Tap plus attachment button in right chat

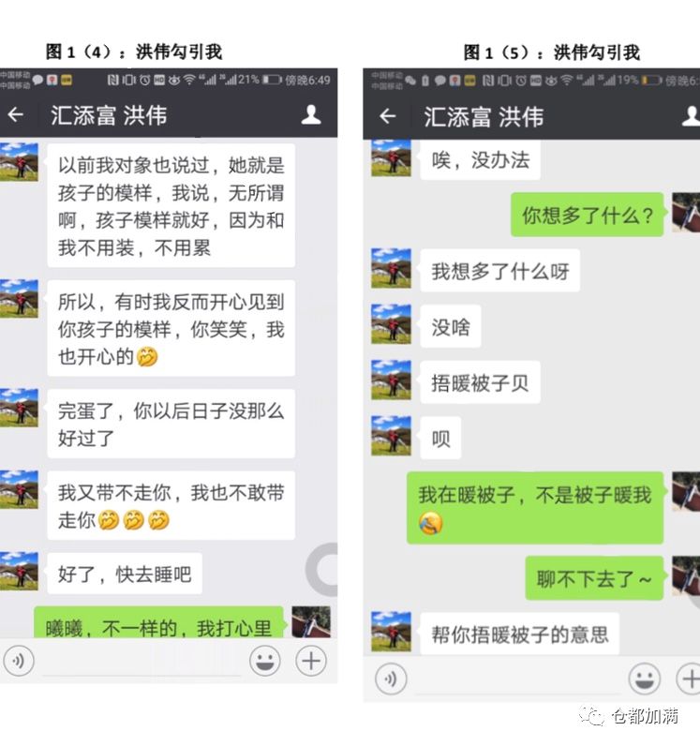689,679
